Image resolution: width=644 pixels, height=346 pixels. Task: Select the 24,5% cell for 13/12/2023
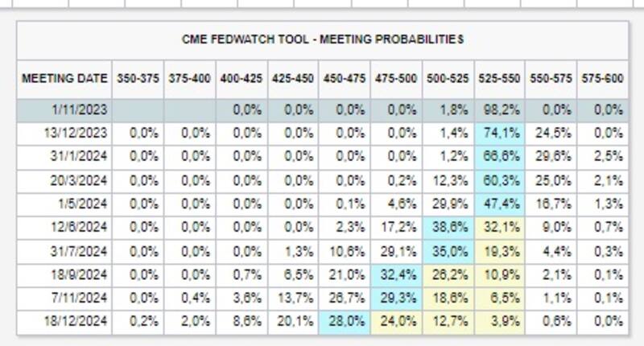point(551,133)
